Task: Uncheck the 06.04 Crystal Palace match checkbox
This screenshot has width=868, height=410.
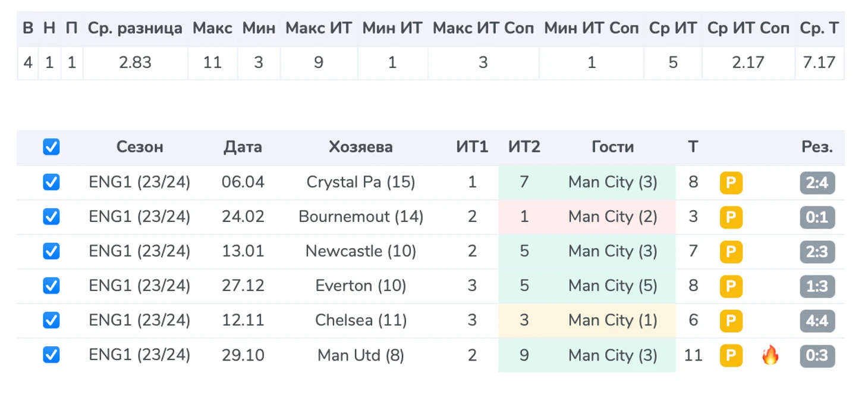Action: pos(51,182)
